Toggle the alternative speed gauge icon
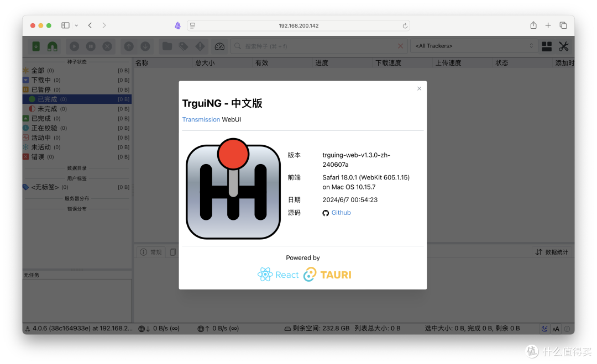The image size is (597, 364). pos(219,46)
